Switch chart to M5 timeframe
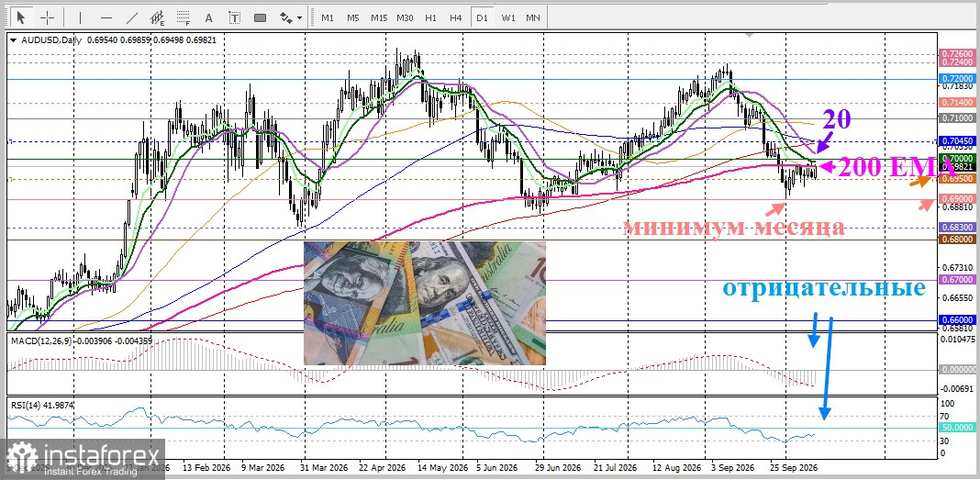 [353, 17]
